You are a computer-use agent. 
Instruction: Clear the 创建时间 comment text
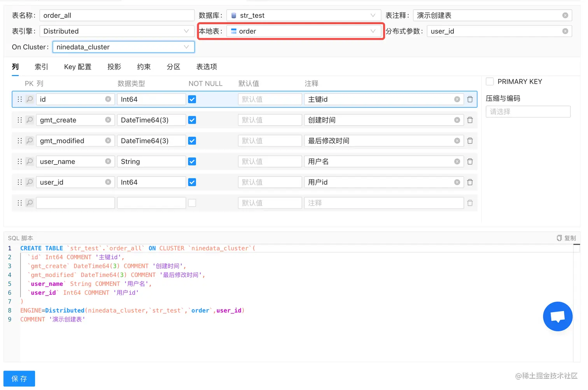coord(457,120)
